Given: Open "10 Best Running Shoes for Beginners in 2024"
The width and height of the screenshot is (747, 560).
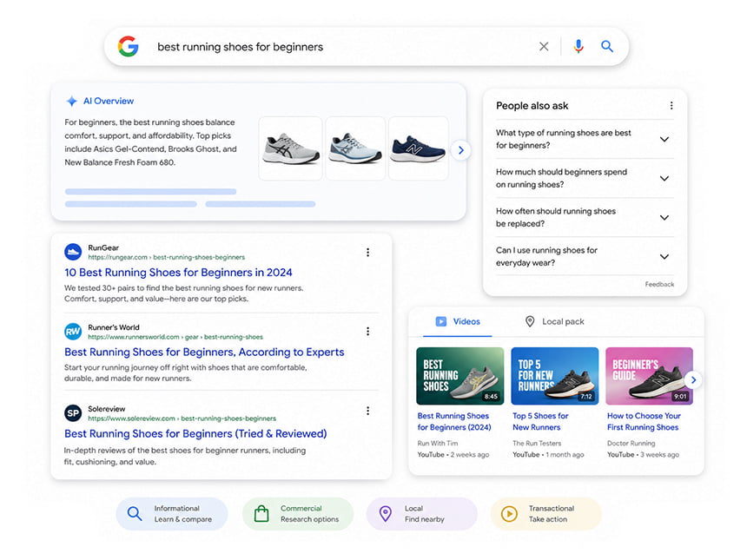Looking at the screenshot, I should 178,273.
